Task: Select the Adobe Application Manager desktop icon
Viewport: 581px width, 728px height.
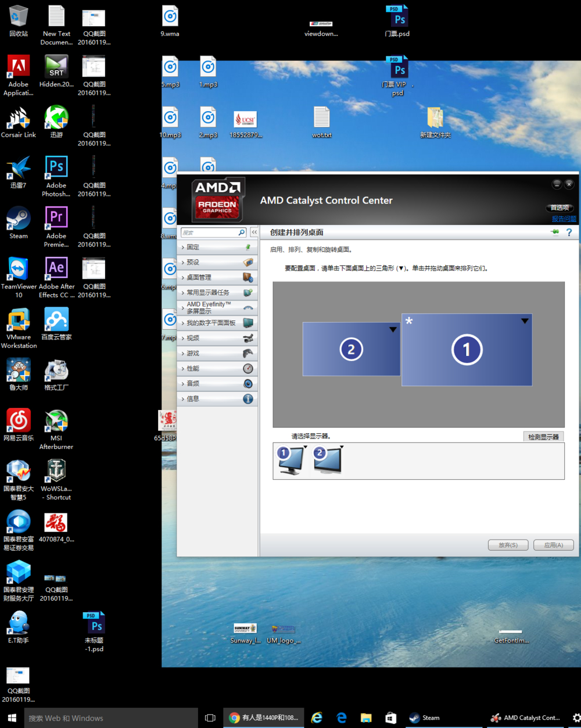Action: click(x=19, y=76)
